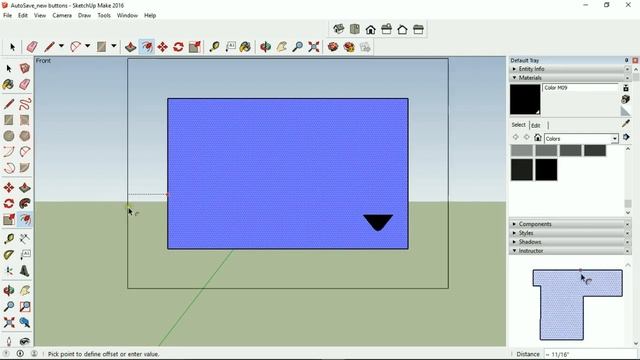Select the Eraser tool in the top toolbar
Image resolution: width=640 pixels, height=360 pixels.
click(x=32, y=47)
